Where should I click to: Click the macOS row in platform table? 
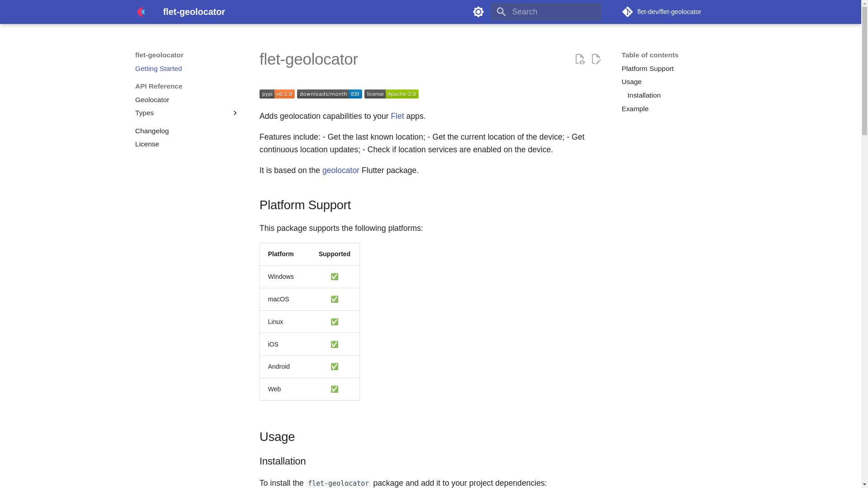[x=310, y=299]
